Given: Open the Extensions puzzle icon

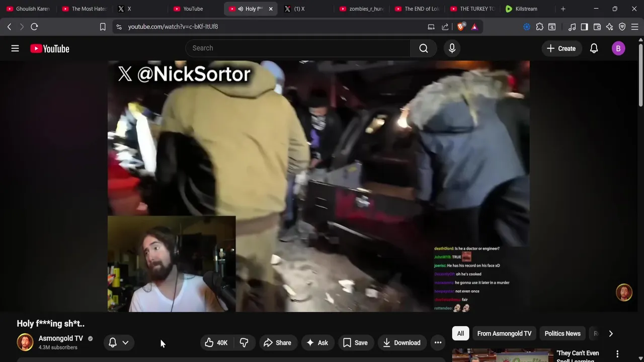Looking at the screenshot, I should [539, 27].
